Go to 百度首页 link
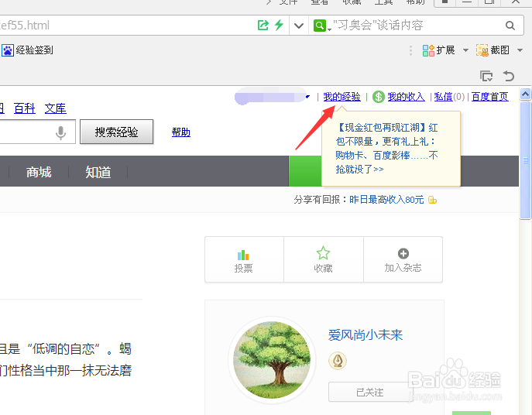 (x=490, y=97)
